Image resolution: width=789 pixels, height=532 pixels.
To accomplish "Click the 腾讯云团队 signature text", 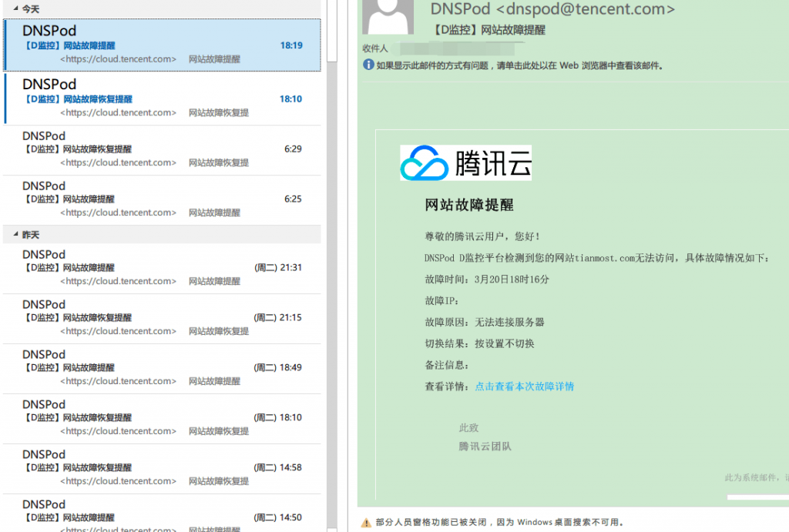I will tap(485, 446).
